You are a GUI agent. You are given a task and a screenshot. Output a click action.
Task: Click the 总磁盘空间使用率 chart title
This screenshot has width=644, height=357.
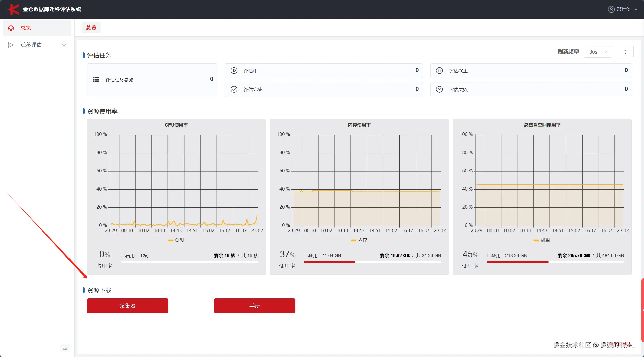[x=542, y=125]
